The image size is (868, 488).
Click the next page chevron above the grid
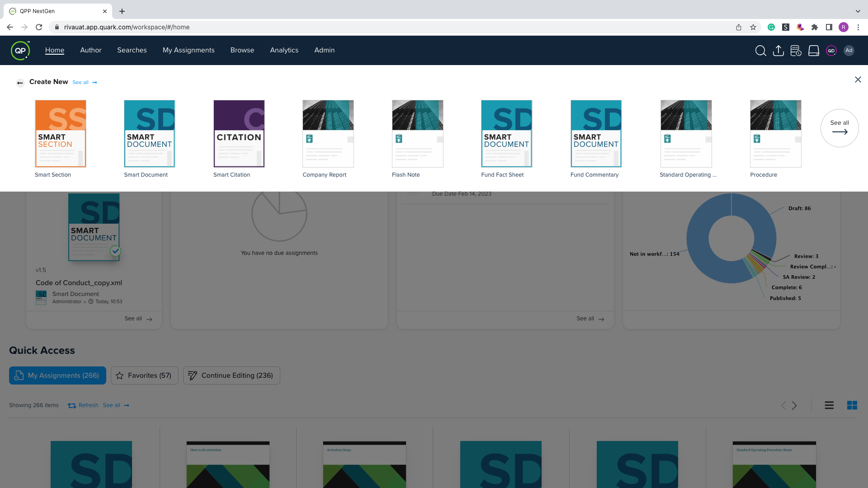[794, 405]
